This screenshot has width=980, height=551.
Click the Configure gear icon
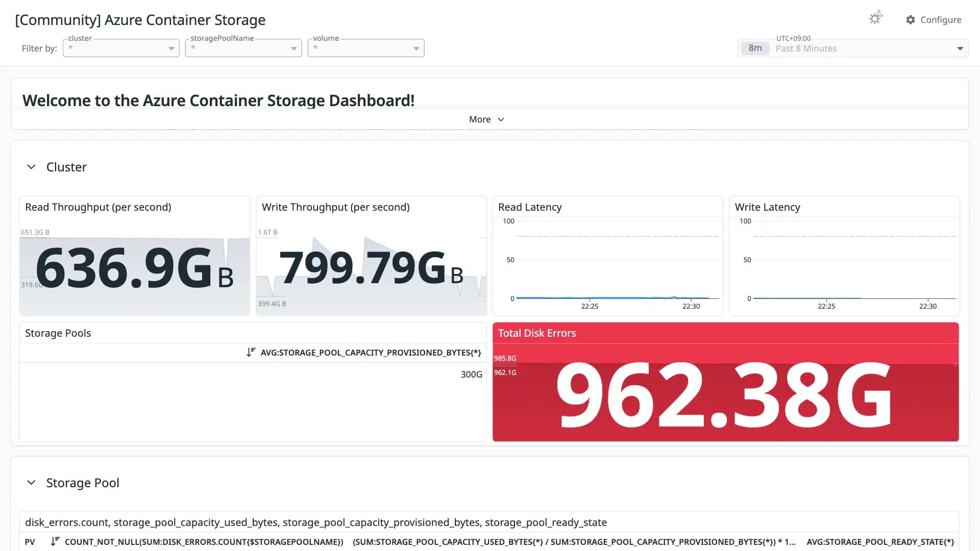[x=911, y=20]
